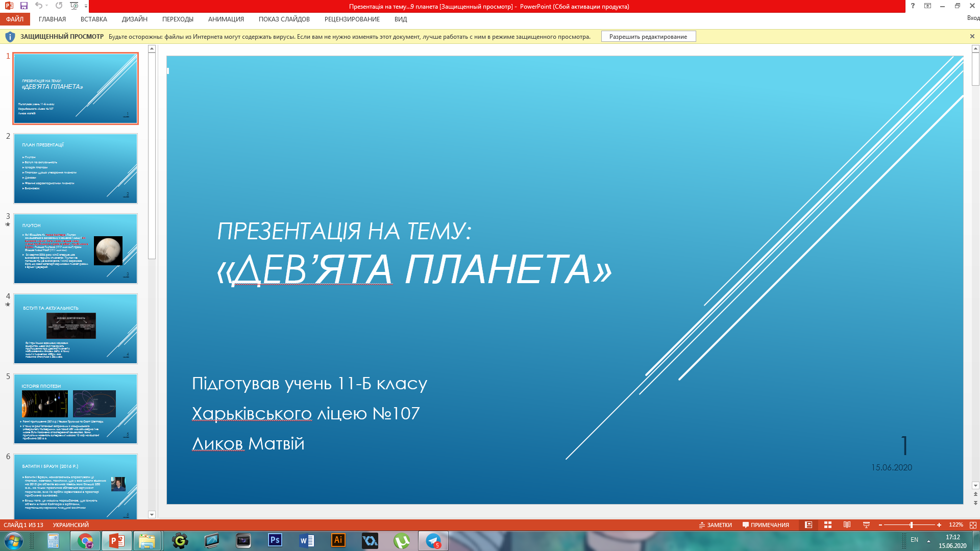Switch to Normal view icon
This screenshot has width=980, height=551.
click(808, 525)
